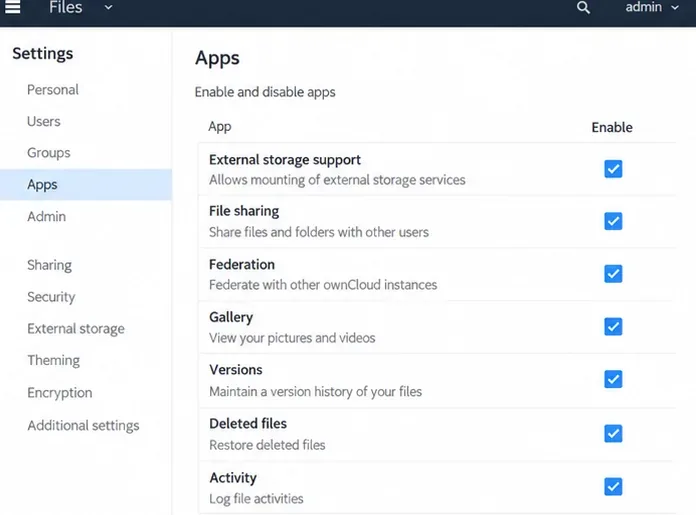This screenshot has width=696, height=515.
Task: Uncheck the File sharing checkbox
Action: (613, 221)
